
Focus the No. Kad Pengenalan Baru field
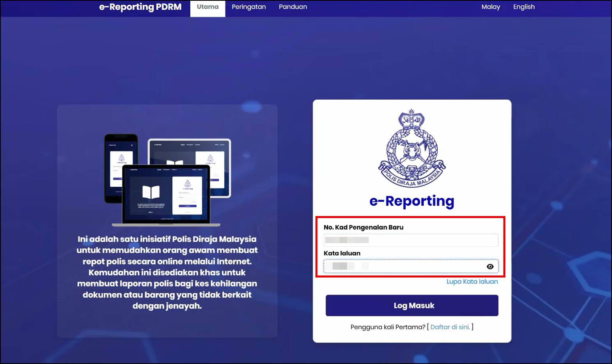(411, 240)
